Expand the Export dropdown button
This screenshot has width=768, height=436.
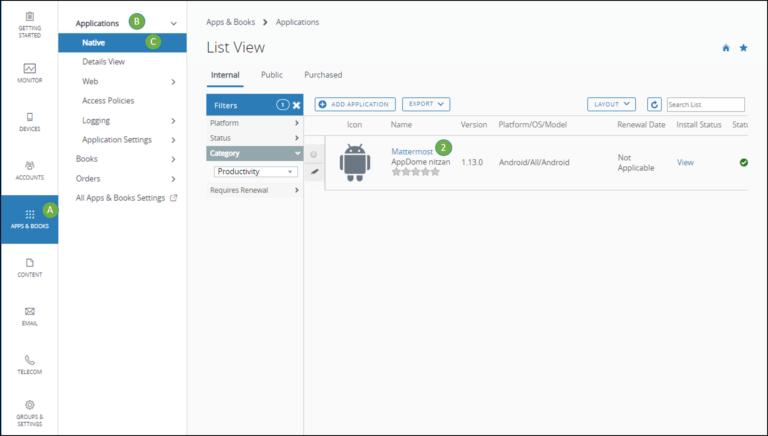[x=426, y=104]
